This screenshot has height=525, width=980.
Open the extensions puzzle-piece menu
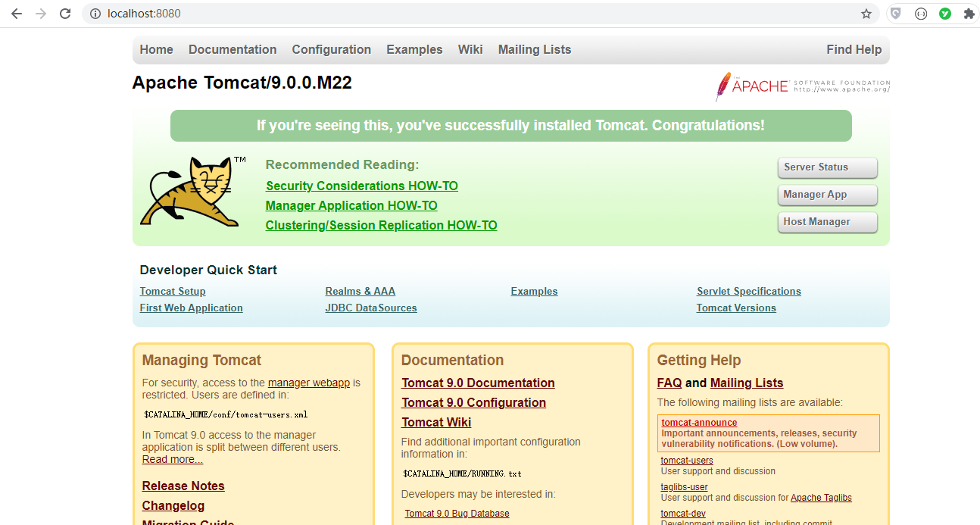point(969,14)
